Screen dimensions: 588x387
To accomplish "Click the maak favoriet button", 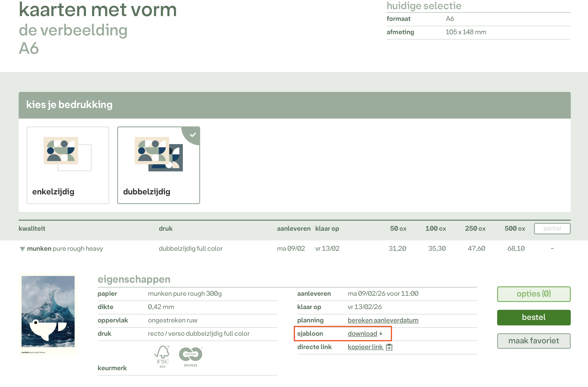I will pos(534,341).
